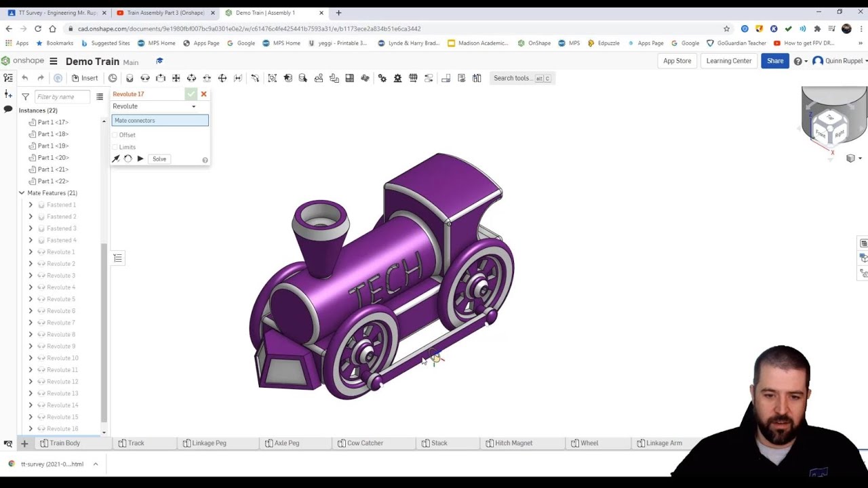Switch to Train Assembly Part 3 browser tab
Viewport: 868px width, 488px height.
coord(165,13)
